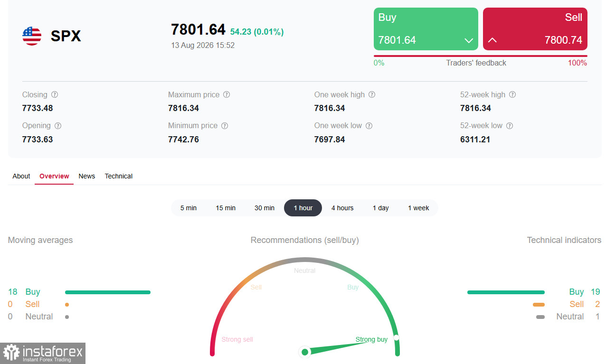
Task: Click the up chevron in Sell button
Action: [492, 40]
